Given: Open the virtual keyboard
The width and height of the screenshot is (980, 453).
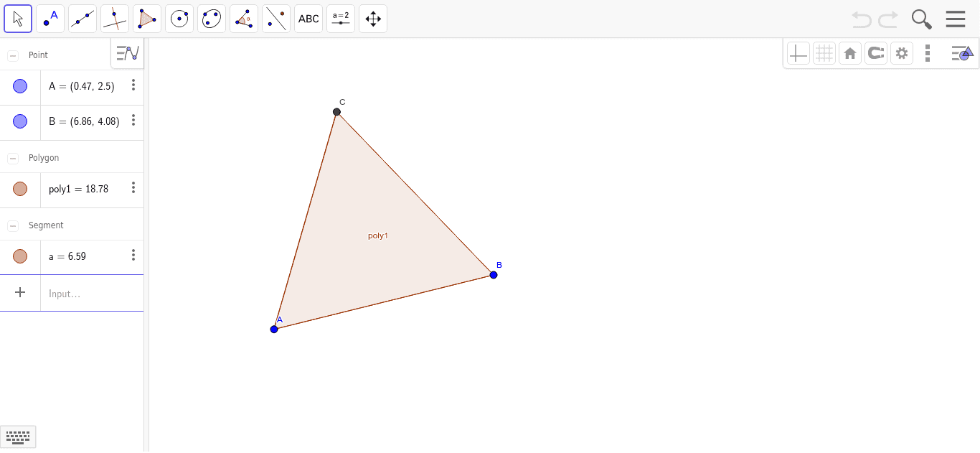Looking at the screenshot, I should click(x=18, y=436).
